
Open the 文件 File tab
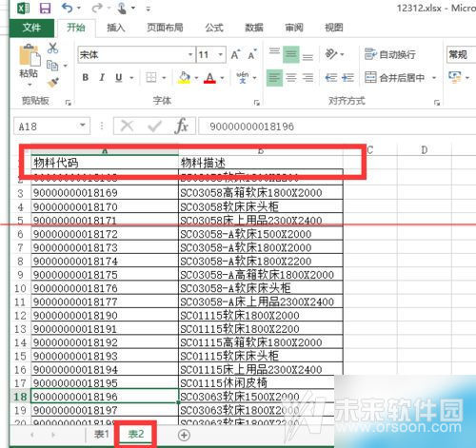(31, 28)
